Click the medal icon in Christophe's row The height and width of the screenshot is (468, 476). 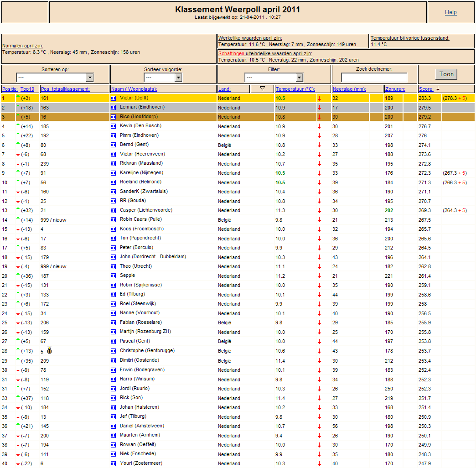point(50,350)
